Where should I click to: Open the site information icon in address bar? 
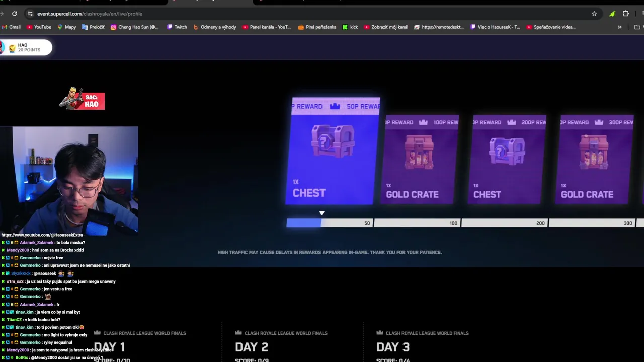tap(30, 14)
